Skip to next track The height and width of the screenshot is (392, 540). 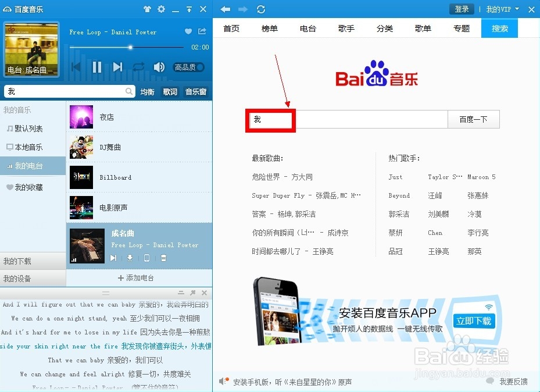click(118, 67)
